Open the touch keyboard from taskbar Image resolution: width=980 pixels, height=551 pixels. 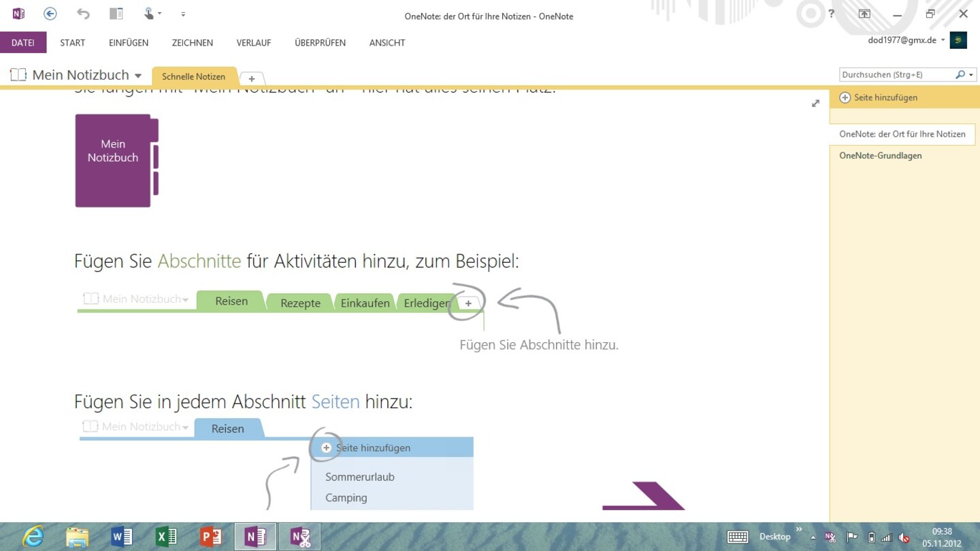coord(738,537)
